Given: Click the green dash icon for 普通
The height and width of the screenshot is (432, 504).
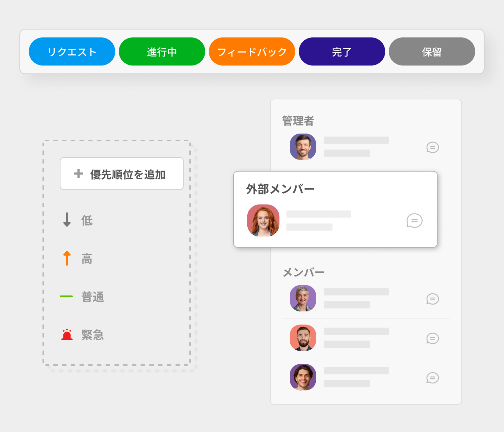Looking at the screenshot, I should click(x=66, y=296).
